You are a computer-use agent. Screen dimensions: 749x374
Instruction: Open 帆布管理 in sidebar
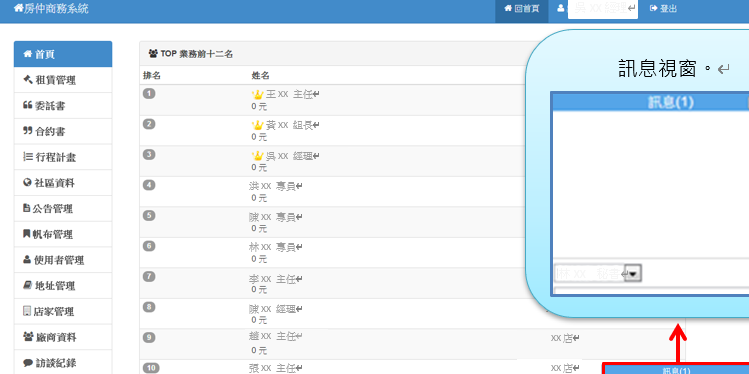63,235
